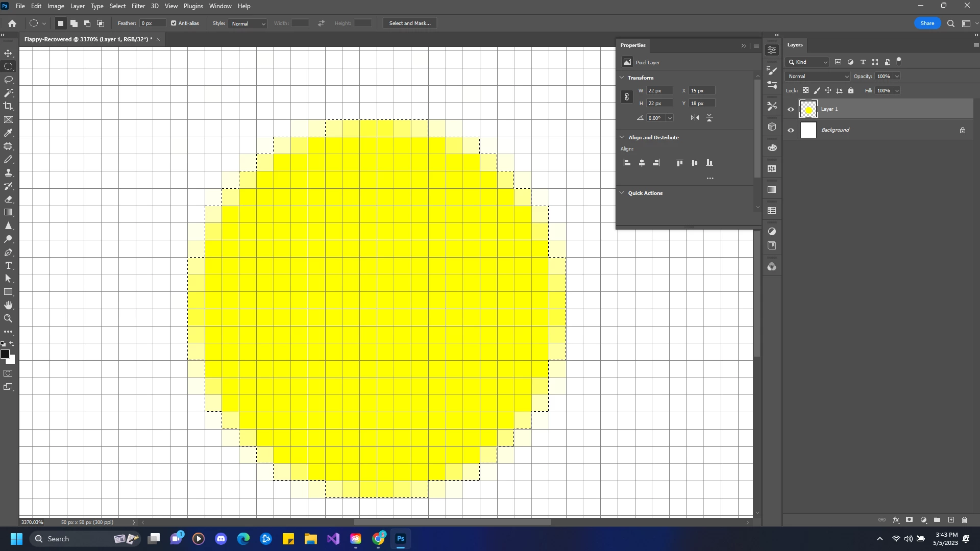Collapse the Align and Distribute section

[x=622, y=137]
